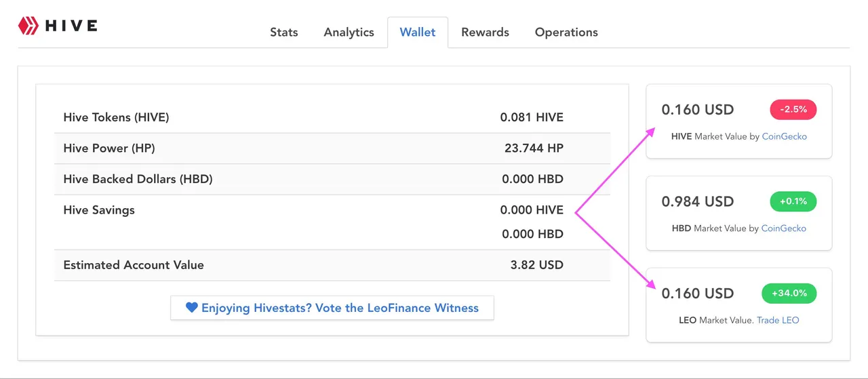Click the green +0.1% change badge
The image size is (868, 379).
pyautogui.click(x=793, y=201)
